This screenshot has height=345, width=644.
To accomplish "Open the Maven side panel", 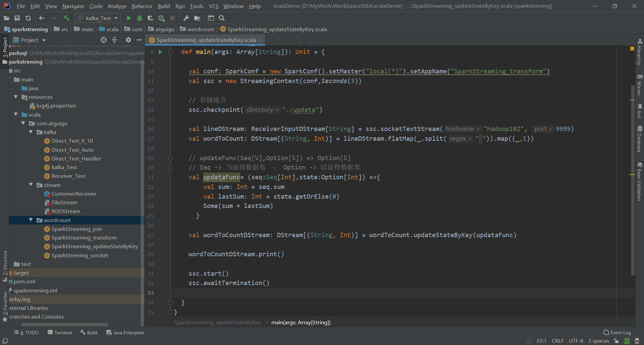I will 640,85.
